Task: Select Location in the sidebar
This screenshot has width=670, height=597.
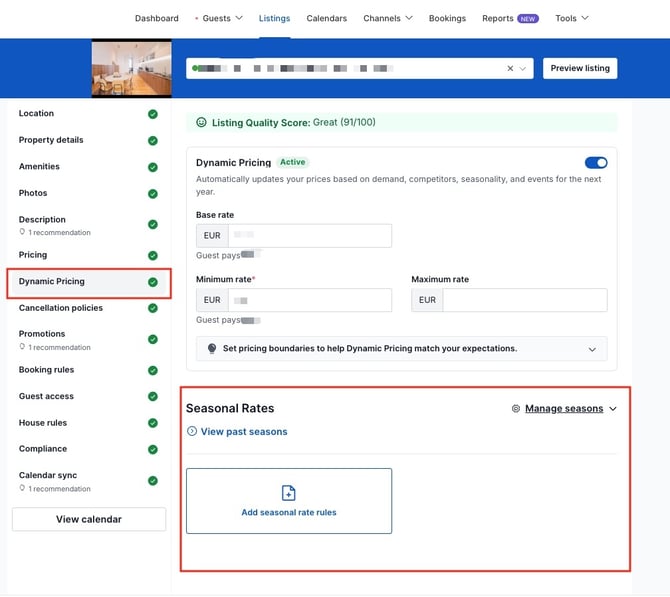Action: click(x=88, y=114)
